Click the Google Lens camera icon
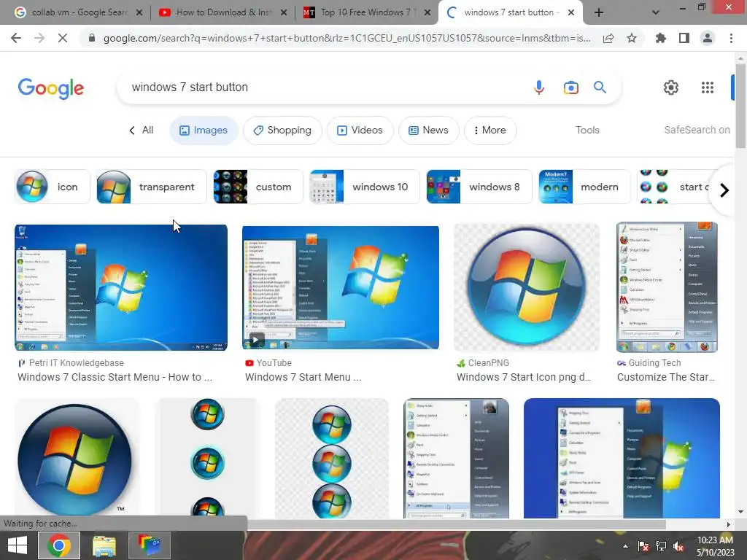Viewport: 747px width, 560px height. pyautogui.click(x=570, y=87)
